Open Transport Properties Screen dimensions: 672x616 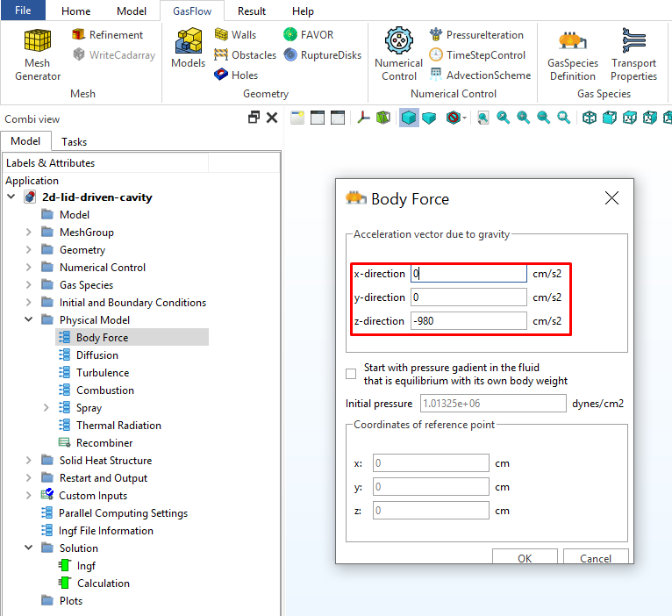pos(633,54)
